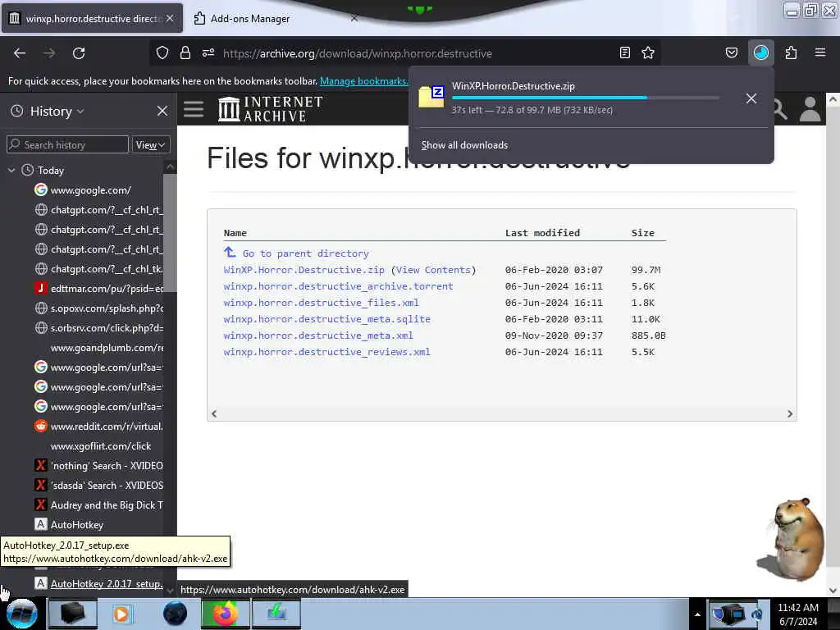Screen dimensions: 840x630
Task: Cancel the WinXP.Horror.Destructive.zip download
Action: coord(751,98)
